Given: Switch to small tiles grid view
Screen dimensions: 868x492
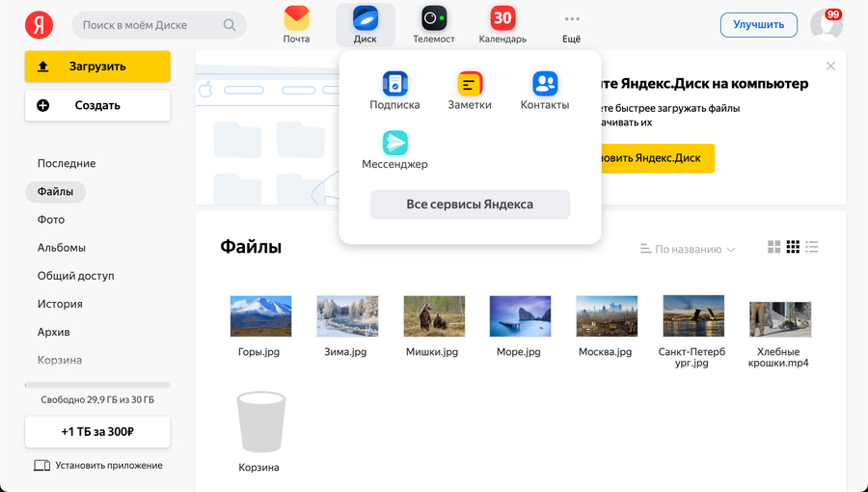Looking at the screenshot, I should pyautogui.click(x=793, y=247).
